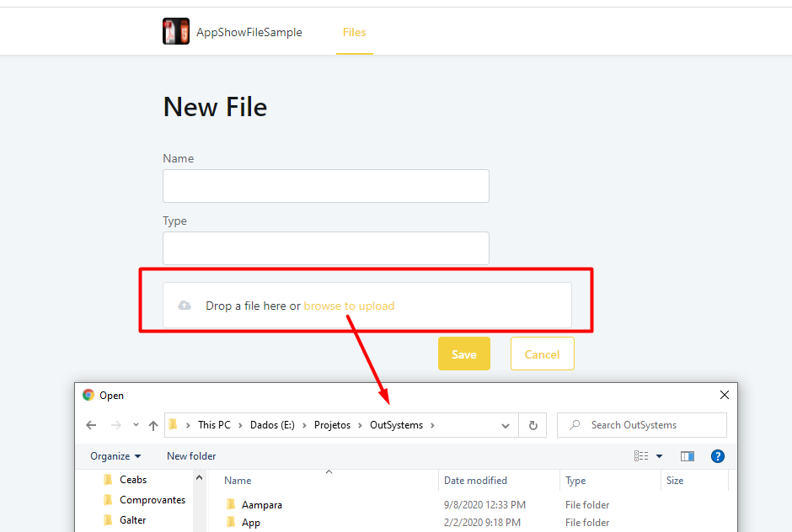Screen dimensions: 792x532
Task: Click the up-one-level navigation arrow
Action: (x=153, y=425)
